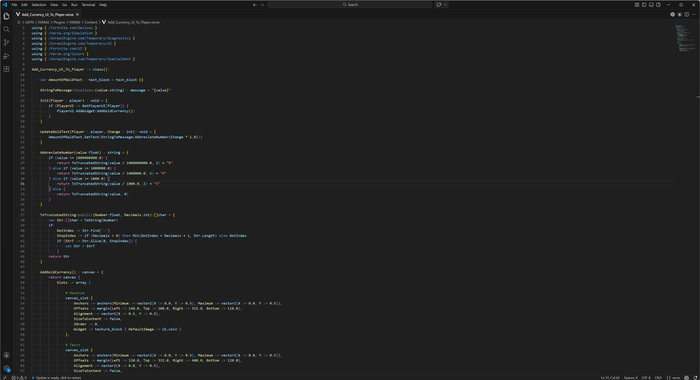Expand the Content breadcrumb folder
The height and width of the screenshot is (380, 700).
91,22
